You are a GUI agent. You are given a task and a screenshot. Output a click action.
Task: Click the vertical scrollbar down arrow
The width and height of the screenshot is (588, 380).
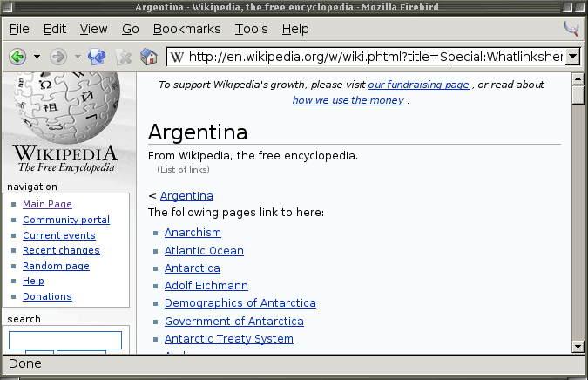pos(578,346)
